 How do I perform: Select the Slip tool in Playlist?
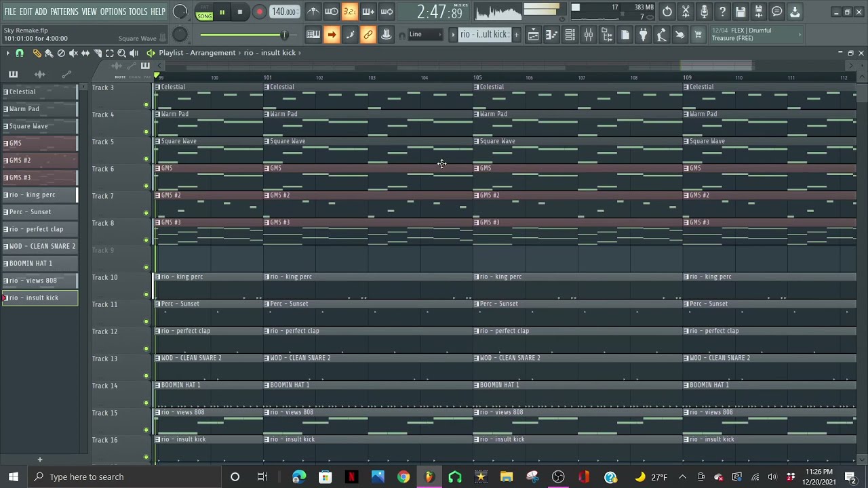(85, 53)
